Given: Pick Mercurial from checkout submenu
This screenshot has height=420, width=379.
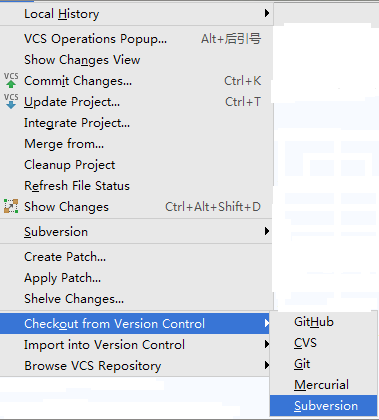Looking at the screenshot, I should pyautogui.click(x=323, y=385).
